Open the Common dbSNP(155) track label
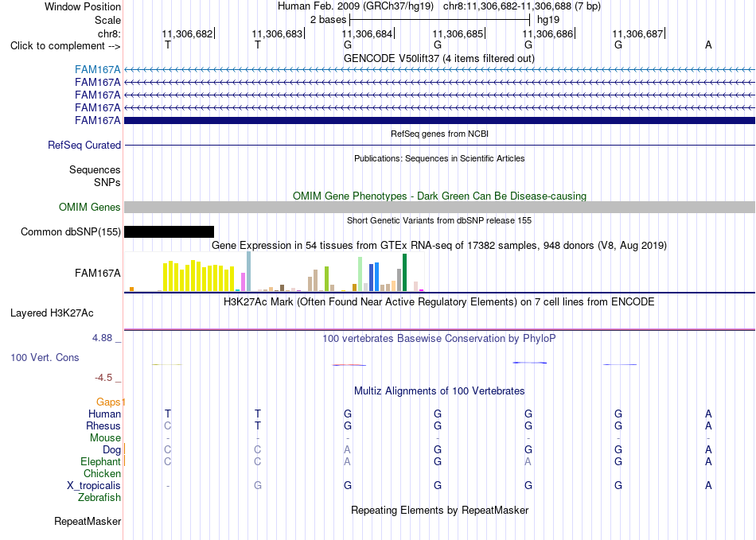 click(x=71, y=231)
